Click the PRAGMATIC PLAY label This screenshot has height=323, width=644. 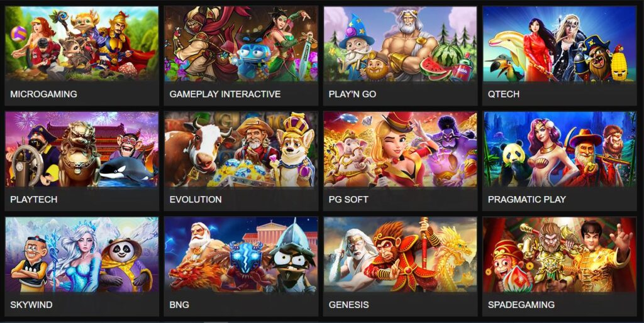(527, 199)
